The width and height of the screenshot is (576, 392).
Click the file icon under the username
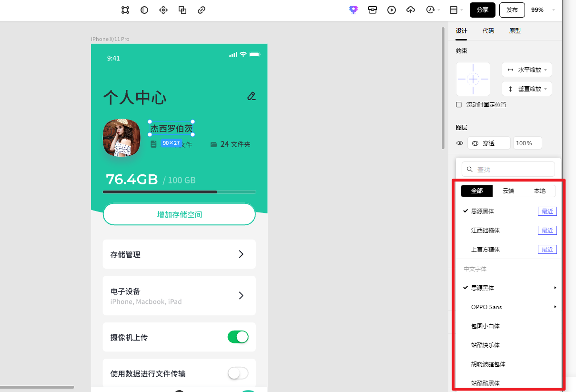(153, 144)
